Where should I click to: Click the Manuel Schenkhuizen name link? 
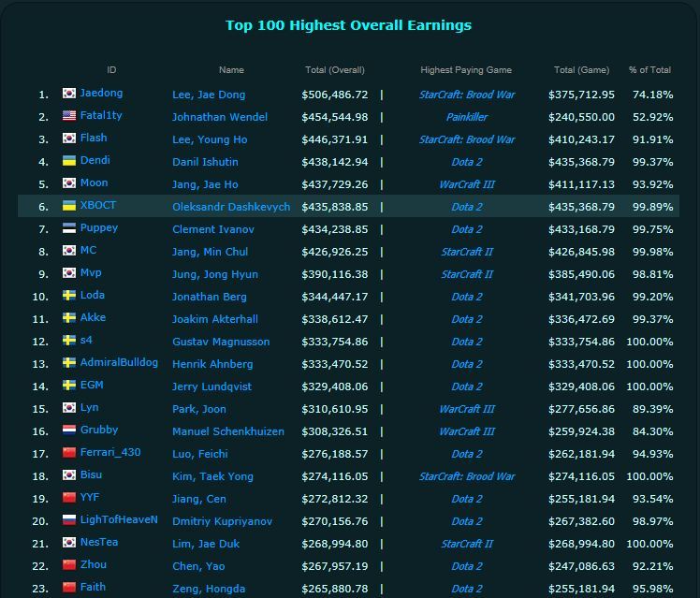pyautogui.click(x=228, y=431)
